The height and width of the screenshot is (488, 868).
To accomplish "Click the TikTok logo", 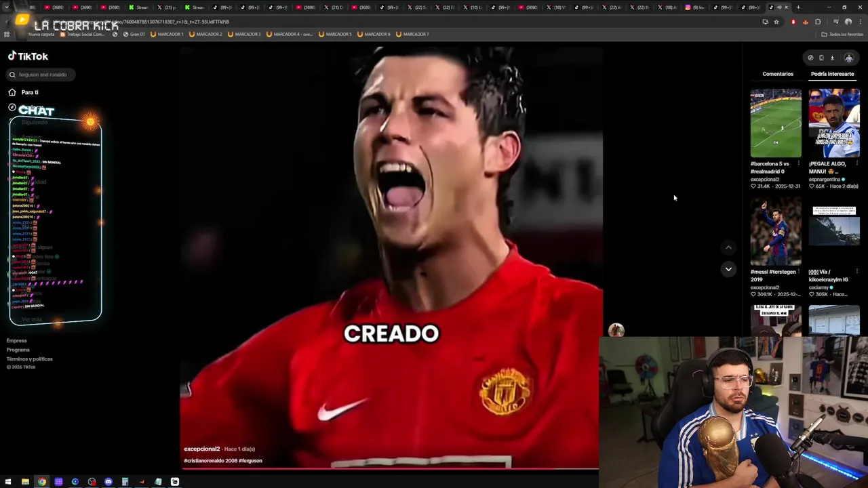I will coord(28,56).
